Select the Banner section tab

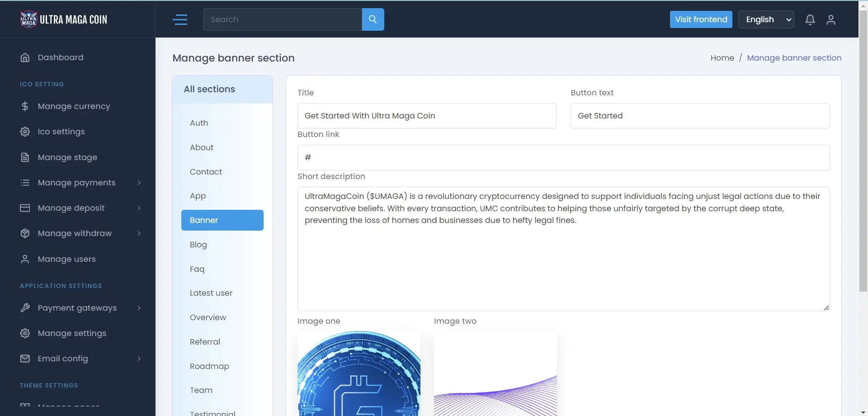(x=222, y=220)
